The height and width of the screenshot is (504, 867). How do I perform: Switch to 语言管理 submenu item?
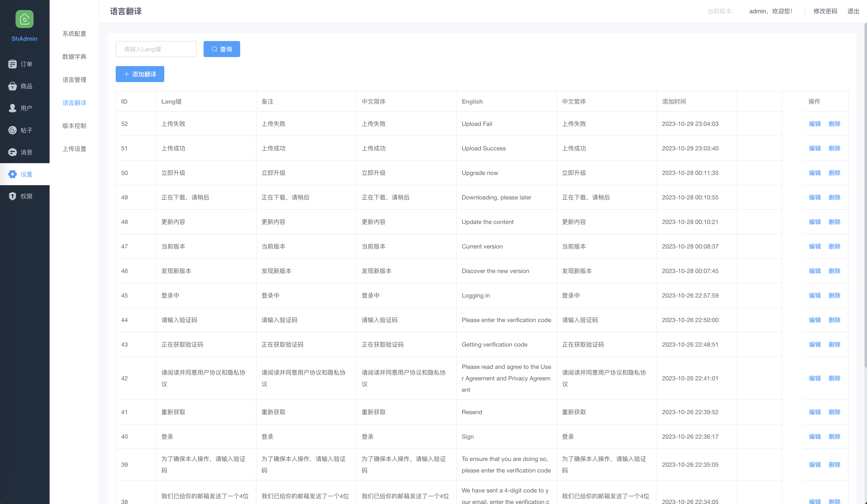pyautogui.click(x=74, y=80)
